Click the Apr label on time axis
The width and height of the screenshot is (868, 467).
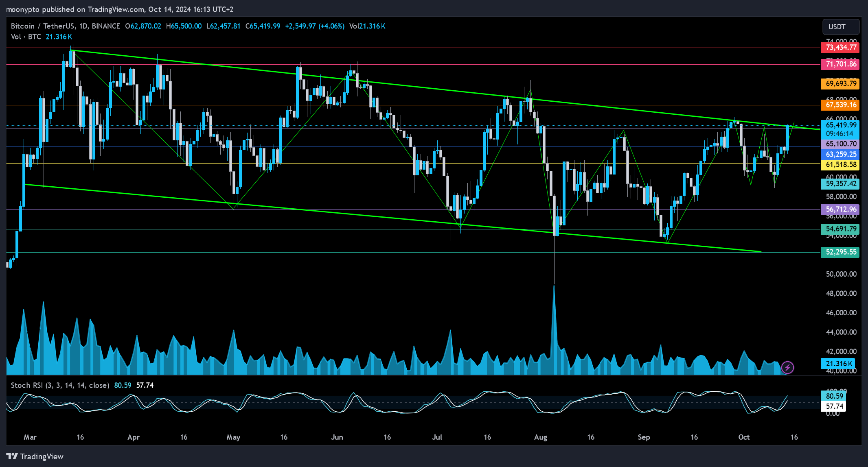(134, 437)
